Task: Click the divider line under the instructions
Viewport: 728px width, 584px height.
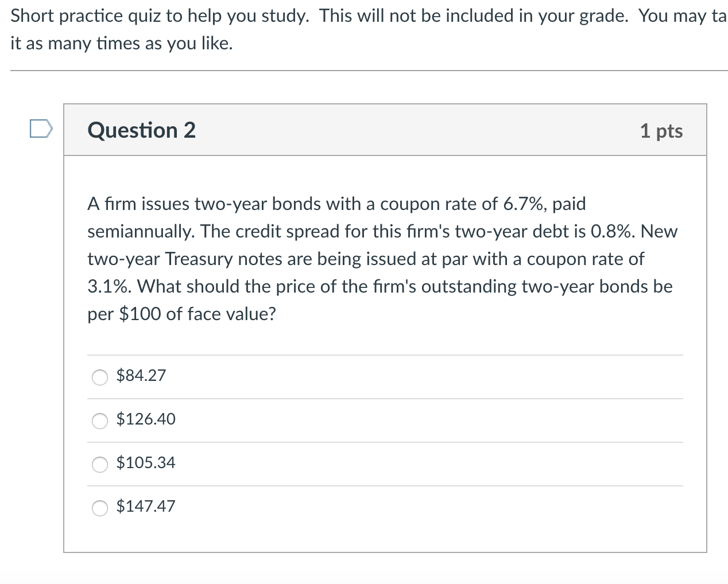Action: pyautogui.click(x=364, y=71)
